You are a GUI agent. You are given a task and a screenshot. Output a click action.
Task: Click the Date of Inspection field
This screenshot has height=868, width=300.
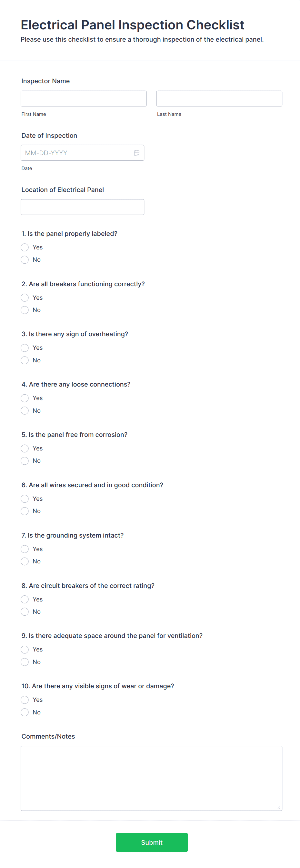(x=77, y=153)
